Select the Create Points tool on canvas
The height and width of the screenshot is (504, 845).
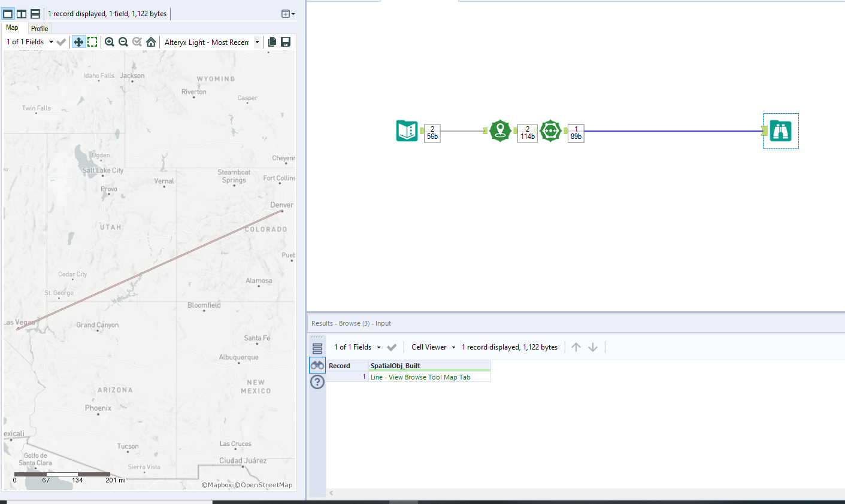(x=500, y=130)
